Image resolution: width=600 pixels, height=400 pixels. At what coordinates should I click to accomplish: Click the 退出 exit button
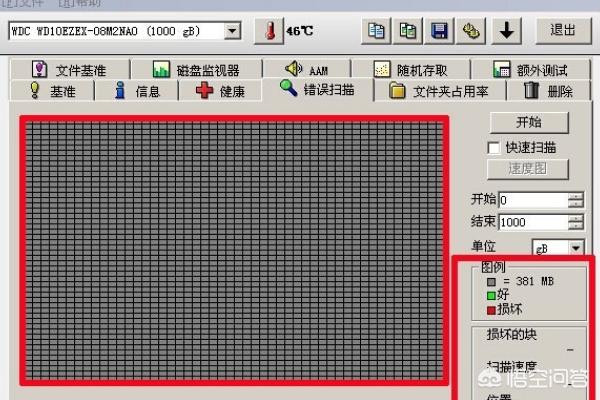(x=563, y=30)
